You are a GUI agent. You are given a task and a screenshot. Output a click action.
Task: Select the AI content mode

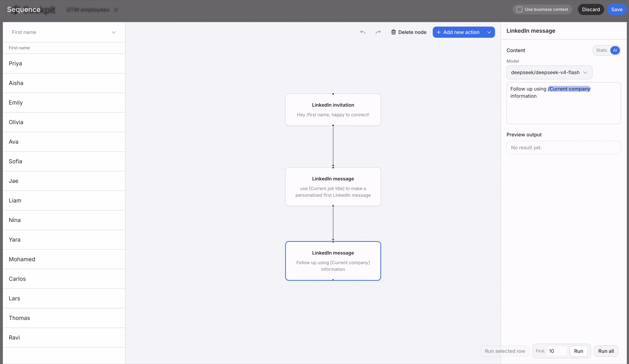pos(615,50)
